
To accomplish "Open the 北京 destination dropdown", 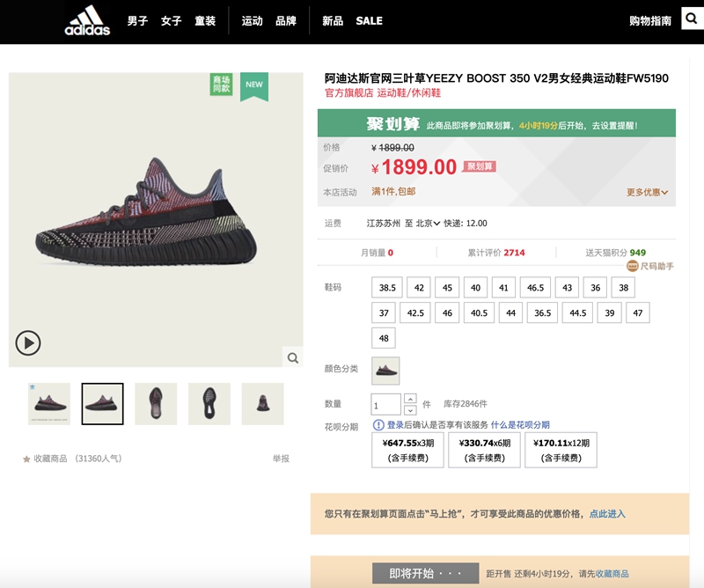I will (428, 224).
